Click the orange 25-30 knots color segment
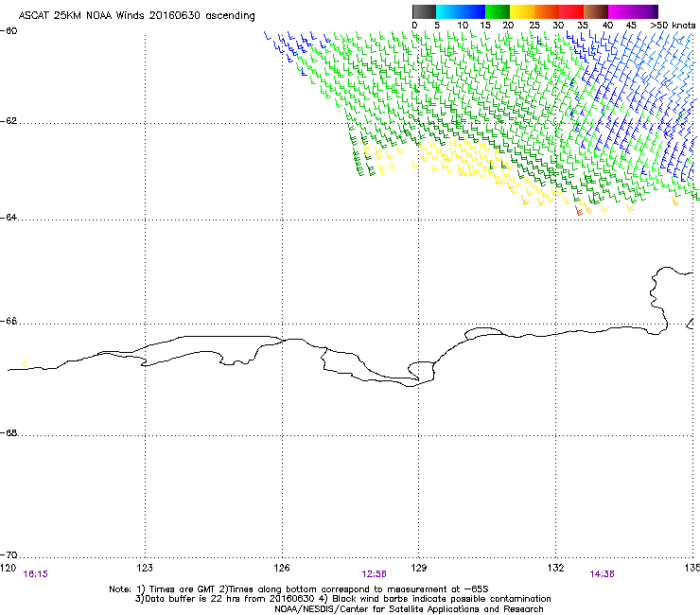The height and width of the screenshot is (615, 700). tap(547, 11)
